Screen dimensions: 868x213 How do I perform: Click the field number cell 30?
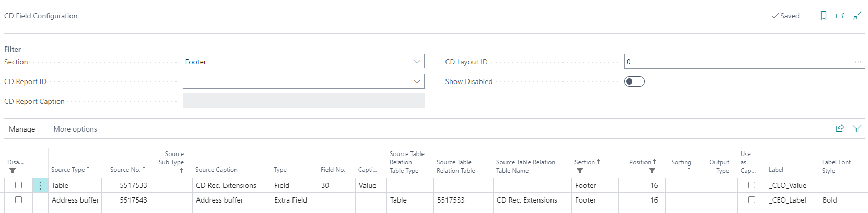tap(336, 185)
